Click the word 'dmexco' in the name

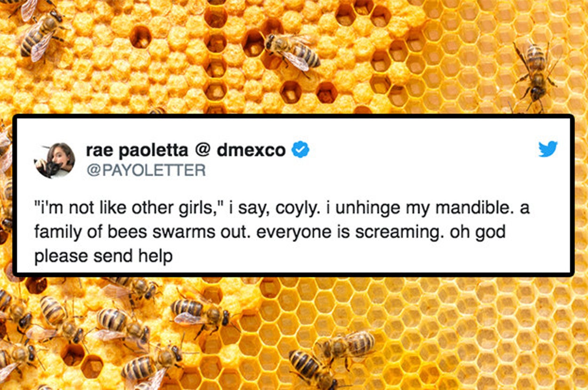click(251, 150)
